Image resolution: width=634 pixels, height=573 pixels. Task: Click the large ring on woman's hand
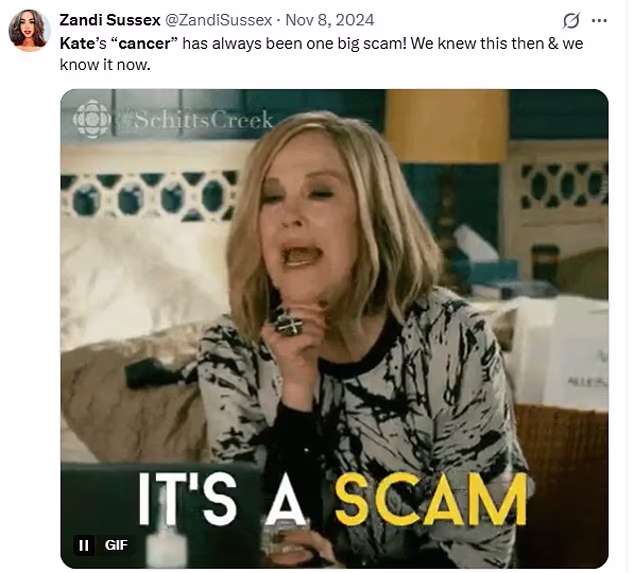[x=288, y=323]
